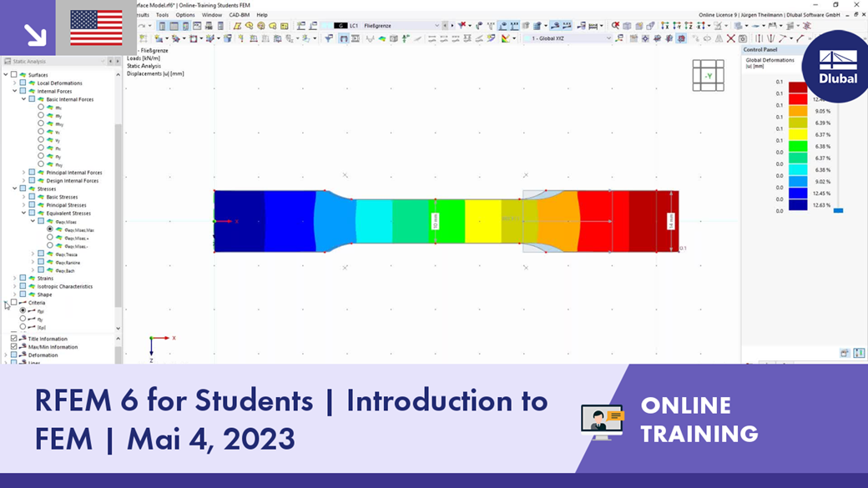Show view in Z direction axis icon
The width and height of the screenshot is (868, 488).
(689, 26)
